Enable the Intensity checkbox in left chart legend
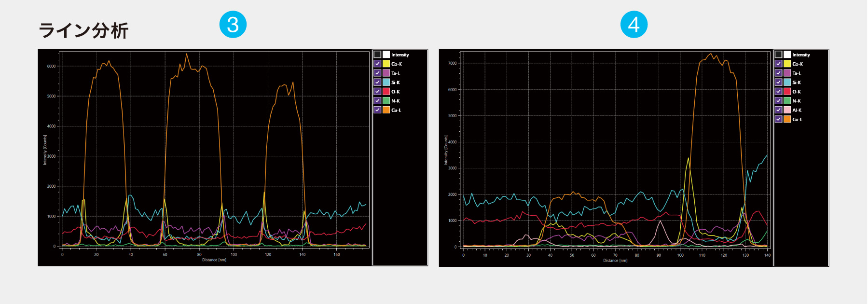The image size is (868, 304). tap(377, 55)
